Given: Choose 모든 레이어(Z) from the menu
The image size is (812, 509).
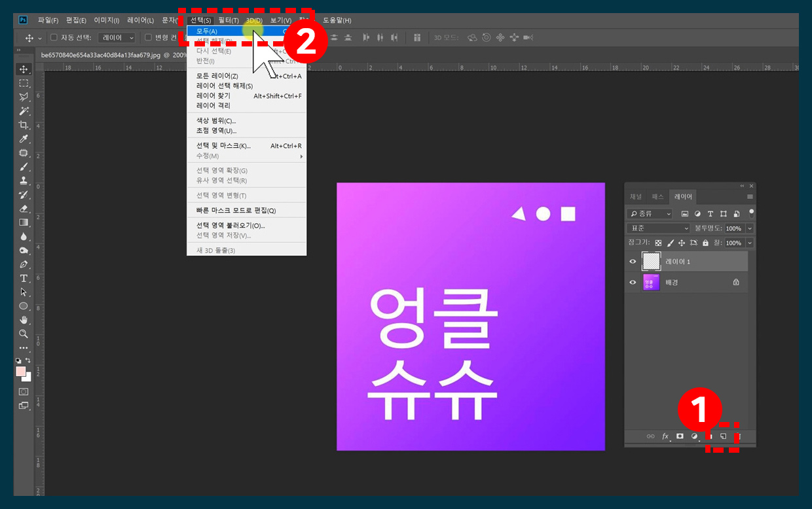Looking at the screenshot, I should (246, 76).
